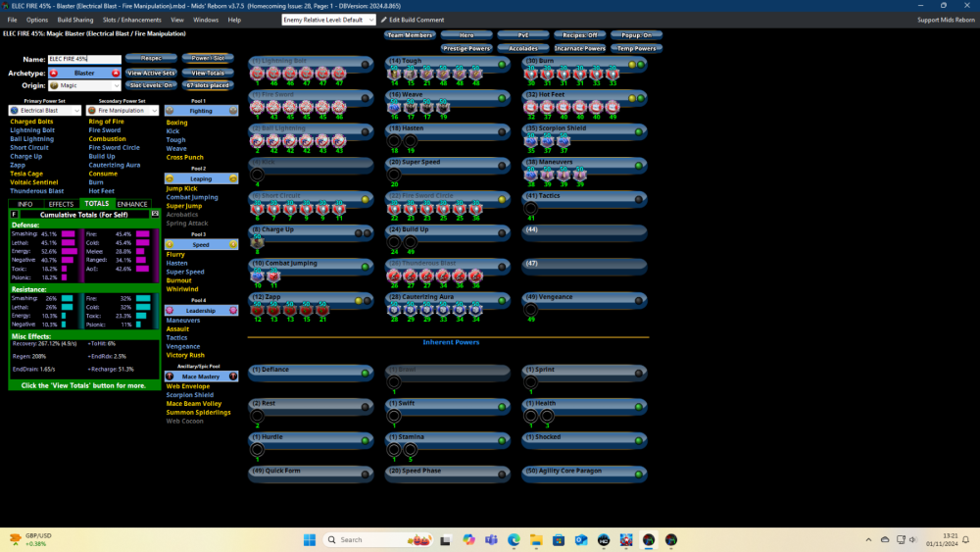Viewport: 980px width, 552px height.
Task: Open the Enemy Relative Level dropdown
Action: tap(328, 20)
